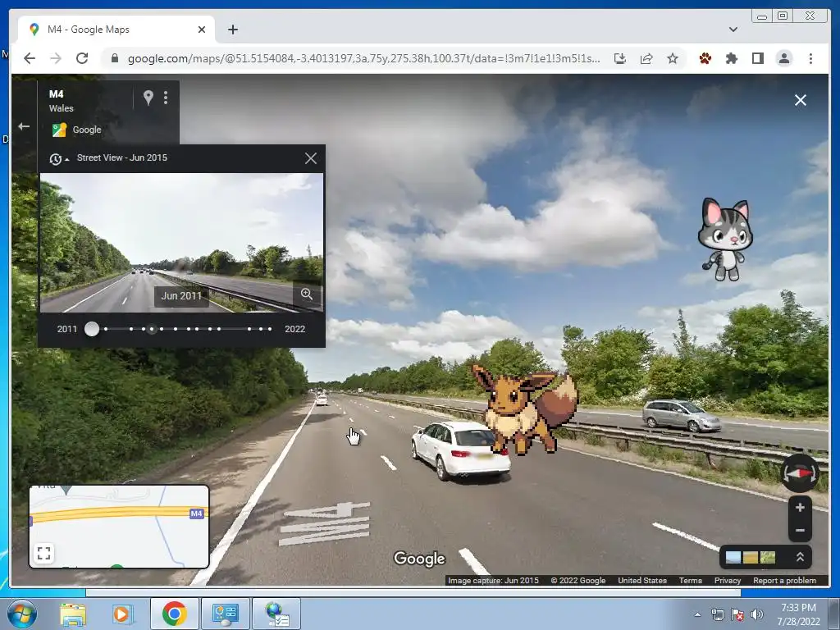Screen dimensions: 840x630
Task: Select the last timeline dot near 2022
Action: click(x=270, y=329)
